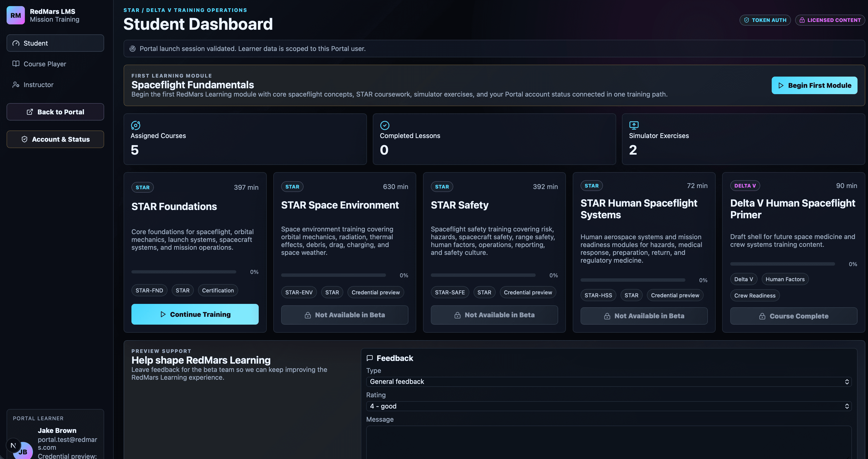The width and height of the screenshot is (868, 459).
Task: Open the Rating dropdown showing 4 - good
Action: click(x=609, y=406)
